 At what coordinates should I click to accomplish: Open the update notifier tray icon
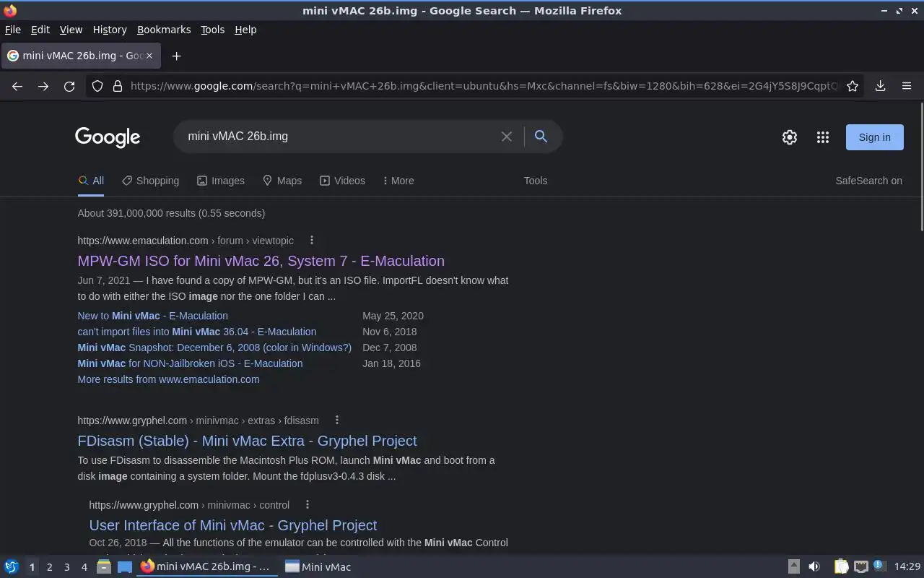tap(879, 566)
